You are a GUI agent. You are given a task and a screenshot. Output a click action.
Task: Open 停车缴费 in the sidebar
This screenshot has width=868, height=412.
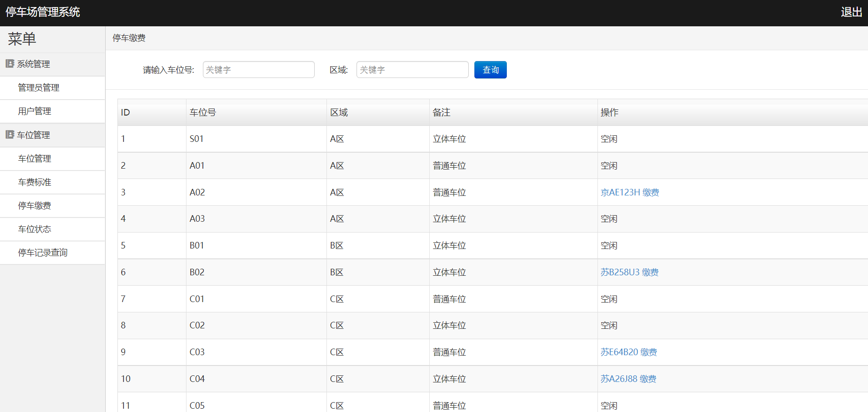click(x=34, y=206)
